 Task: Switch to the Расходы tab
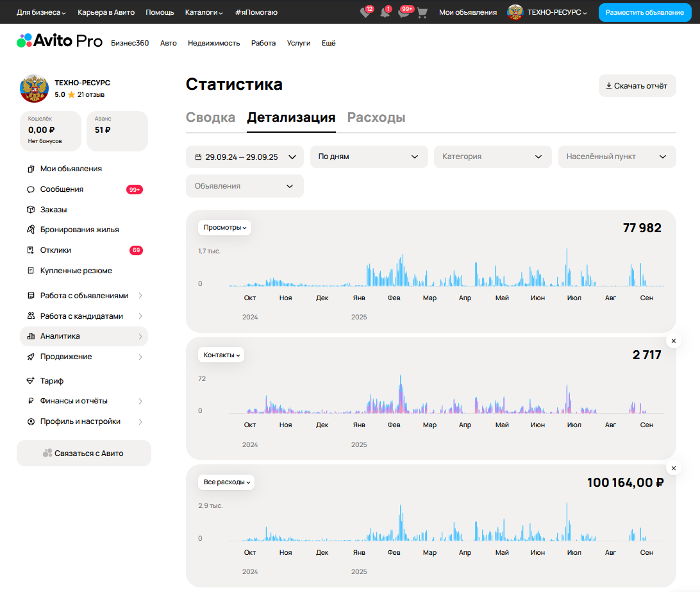click(x=376, y=117)
